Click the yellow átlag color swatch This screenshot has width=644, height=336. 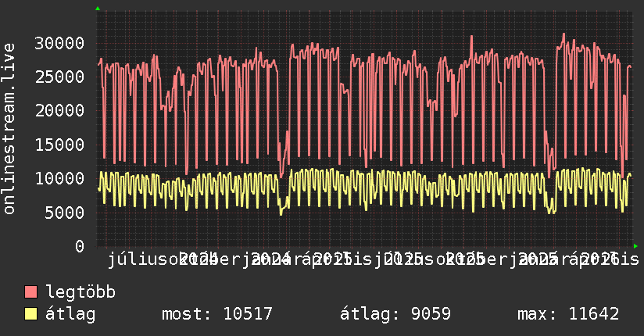tap(30, 313)
